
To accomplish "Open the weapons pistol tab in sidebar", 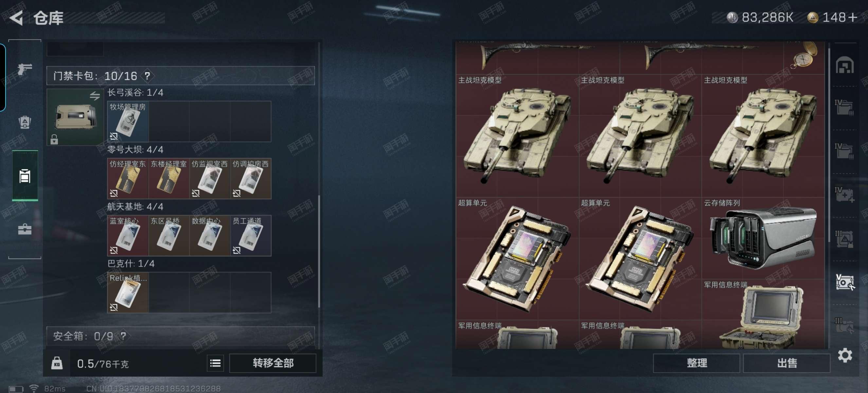I will (x=25, y=69).
